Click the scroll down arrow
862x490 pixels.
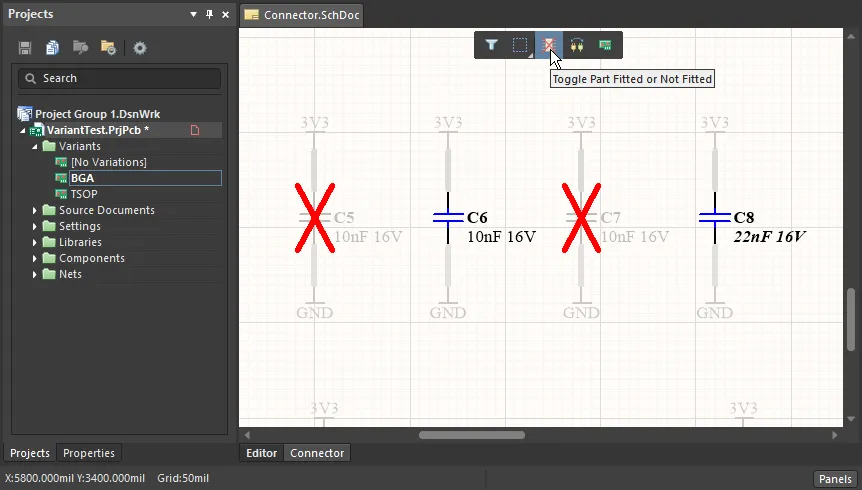[851, 419]
